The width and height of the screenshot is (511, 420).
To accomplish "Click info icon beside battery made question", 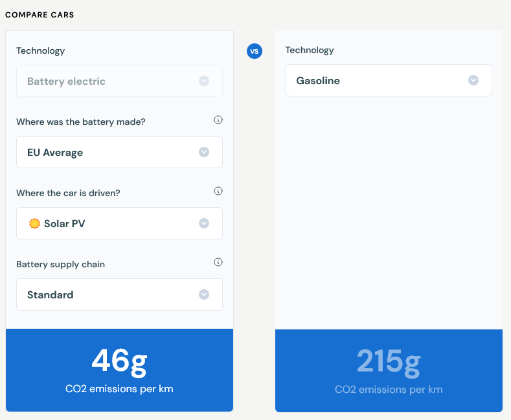I will pyautogui.click(x=218, y=120).
